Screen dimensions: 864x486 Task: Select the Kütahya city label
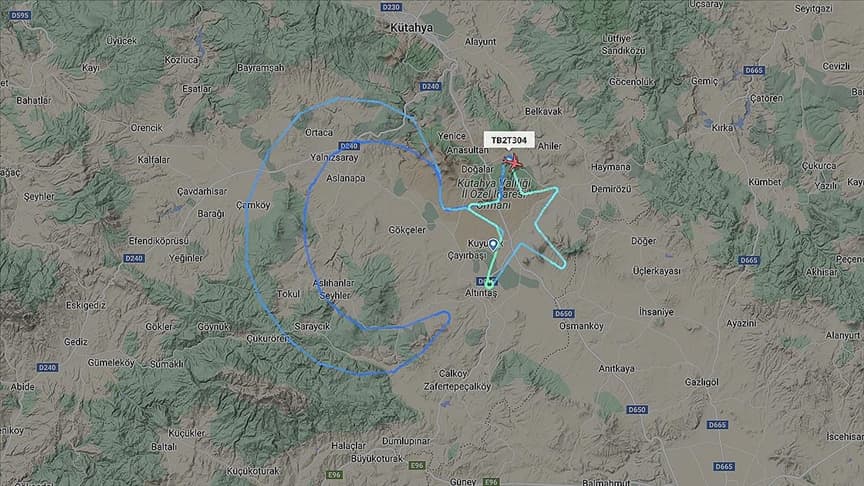(x=412, y=28)
